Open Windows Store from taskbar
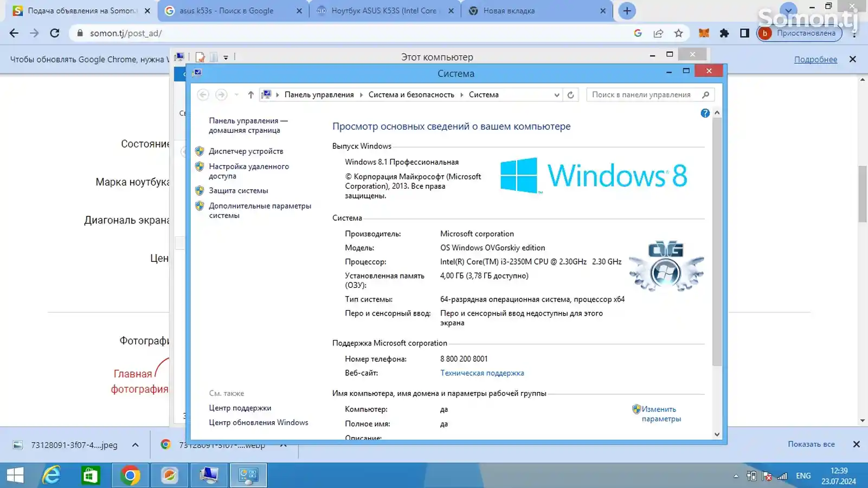Image resolution: width=868 pixels, height=488 pixels. (x=91, y=476)
